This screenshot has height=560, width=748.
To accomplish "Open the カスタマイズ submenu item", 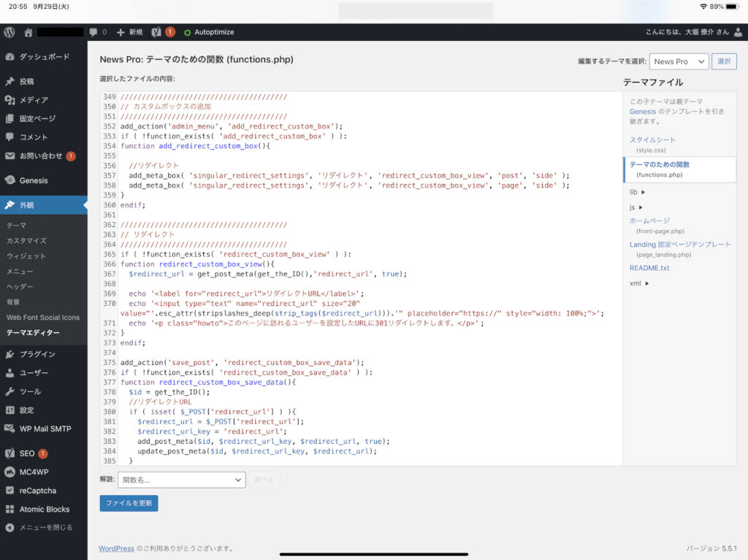I will coord(26,241).
